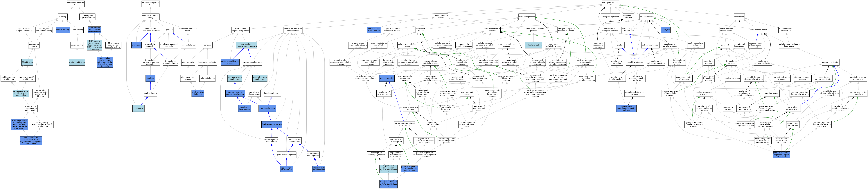Click 'nucleic acid metabolic process' node
Image resolution: width=868 pixels, height=189 pixels.
click(458, 78)
